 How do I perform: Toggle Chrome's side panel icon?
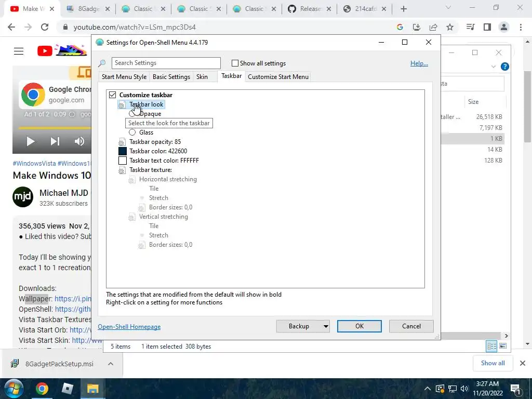pos(487,27)
